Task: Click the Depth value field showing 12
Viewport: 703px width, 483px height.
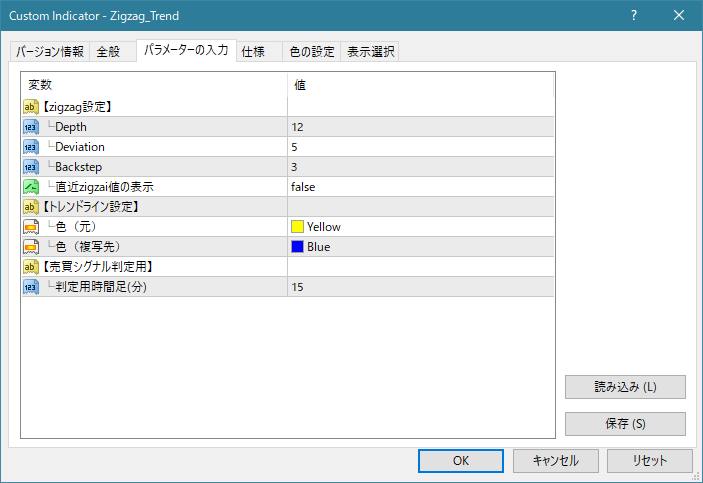Action: (x=420, y=127)
